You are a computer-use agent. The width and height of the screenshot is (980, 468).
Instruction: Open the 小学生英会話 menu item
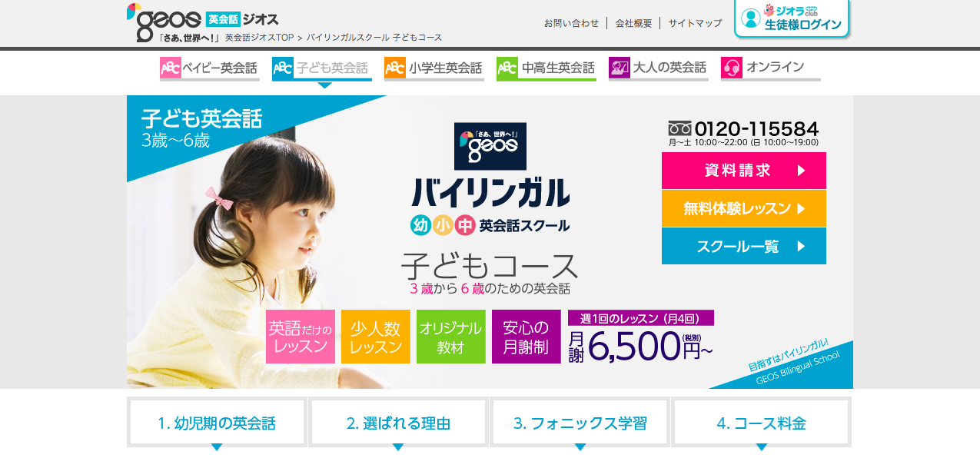point(434,68)
